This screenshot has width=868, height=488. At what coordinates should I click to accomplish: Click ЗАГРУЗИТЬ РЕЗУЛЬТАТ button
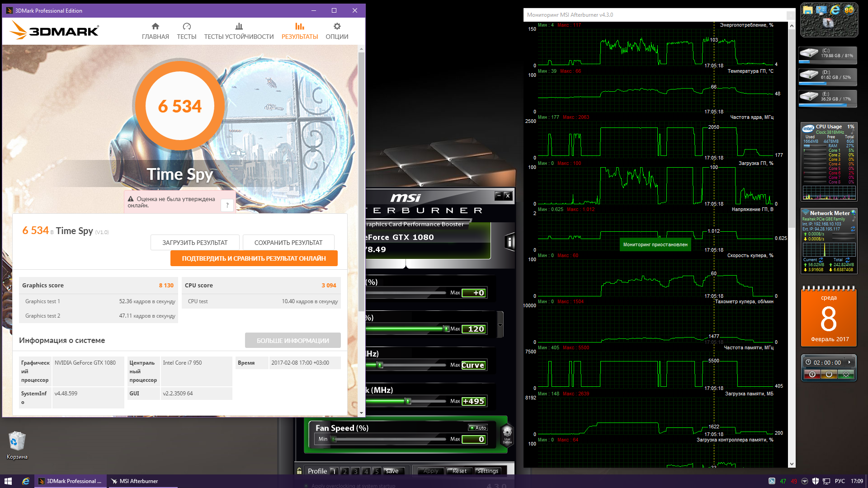[x=195, y=243]
